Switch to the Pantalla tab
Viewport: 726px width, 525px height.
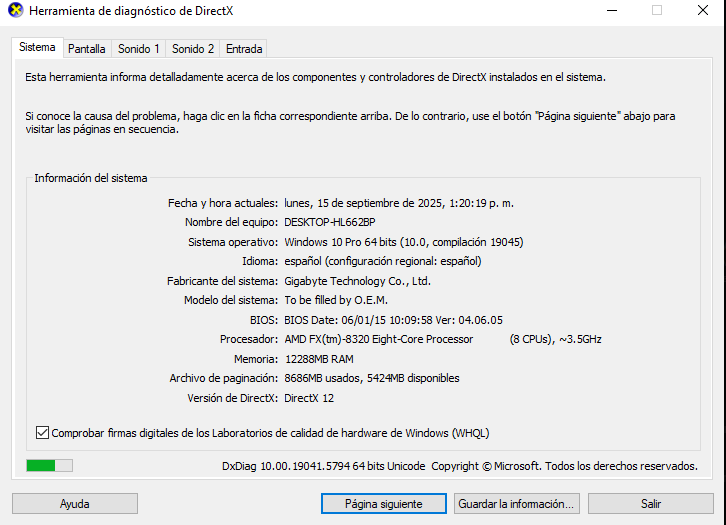click(x=87, y=49)
